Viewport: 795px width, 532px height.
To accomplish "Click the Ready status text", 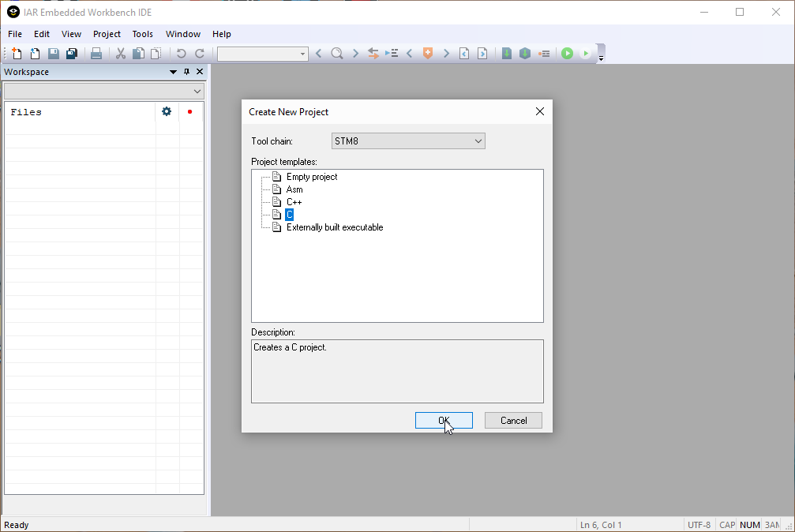I will click(x=17, y=525).
